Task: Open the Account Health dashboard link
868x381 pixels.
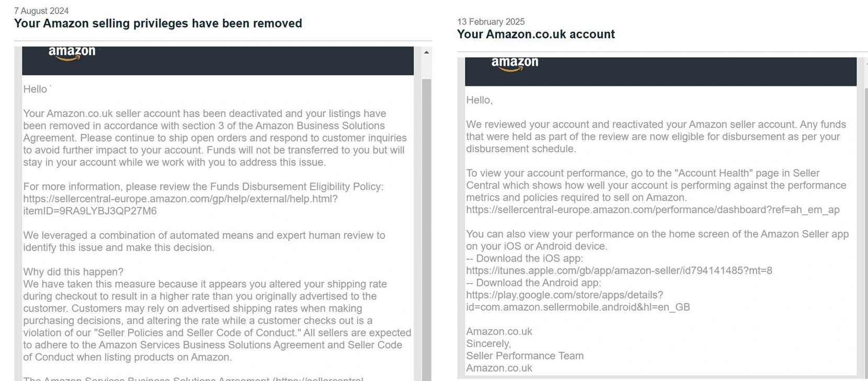Action: 653,210
